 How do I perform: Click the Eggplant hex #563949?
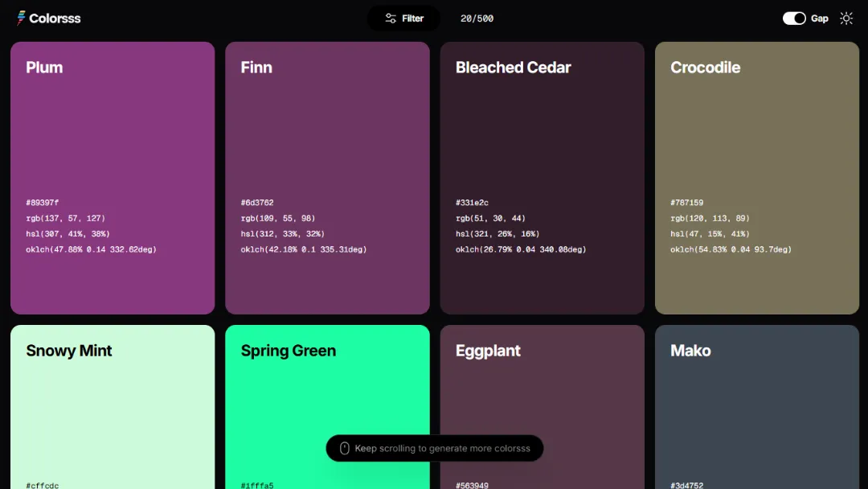(472, 485)
